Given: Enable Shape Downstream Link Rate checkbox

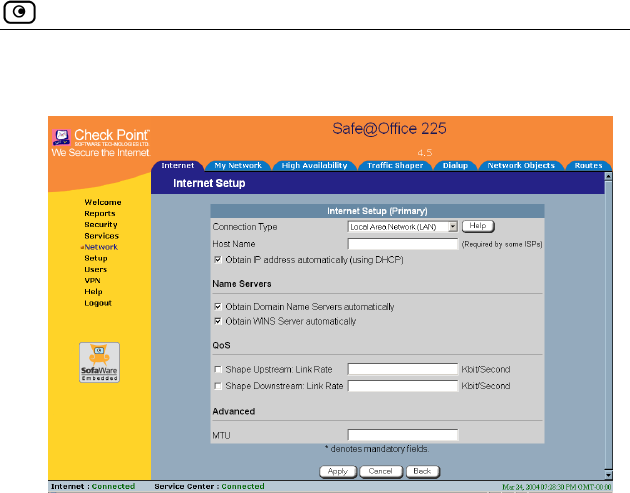Looking at the screenshot, I should [218, 386].
